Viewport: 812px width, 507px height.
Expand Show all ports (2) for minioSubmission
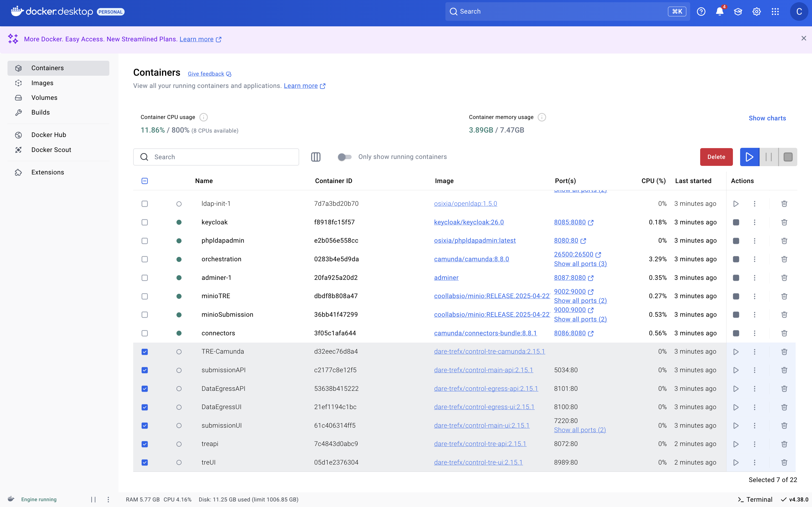(x=580, y=319)
